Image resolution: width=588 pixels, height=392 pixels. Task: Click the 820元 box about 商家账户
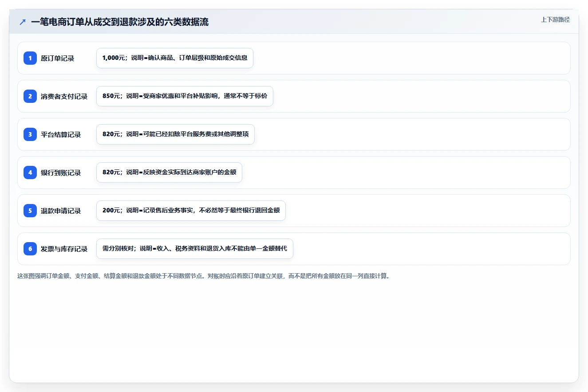pyautogui.click(x=169, y=172)
